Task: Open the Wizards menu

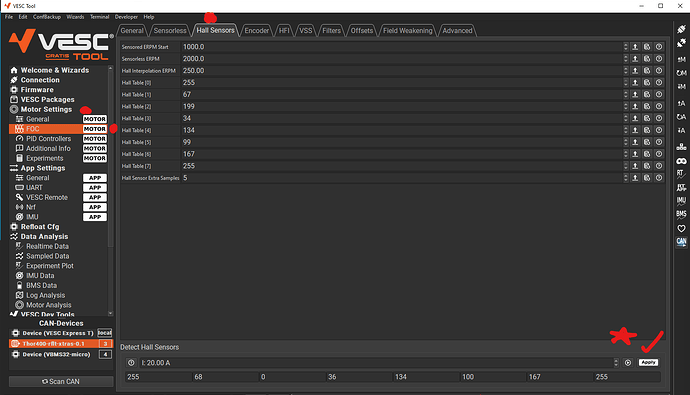Action: 75,17
